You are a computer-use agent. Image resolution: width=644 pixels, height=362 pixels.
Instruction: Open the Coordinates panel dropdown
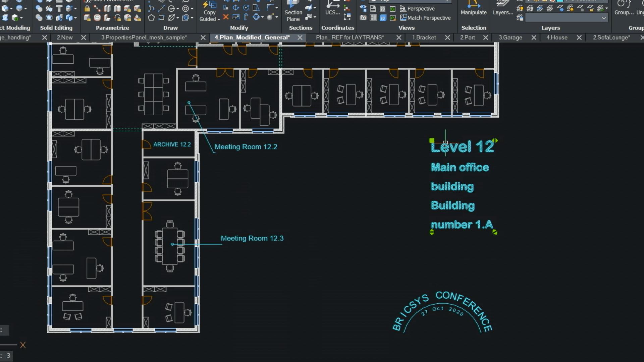(337, 27)
